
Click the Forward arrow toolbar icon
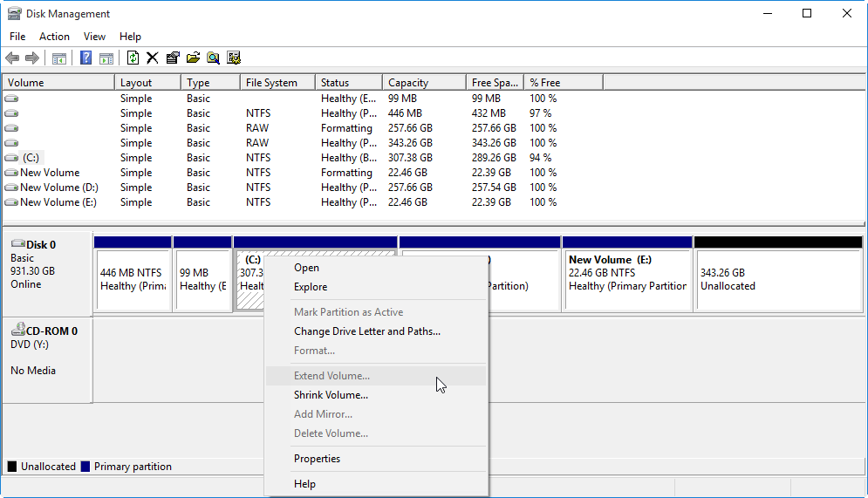[32, 58]
